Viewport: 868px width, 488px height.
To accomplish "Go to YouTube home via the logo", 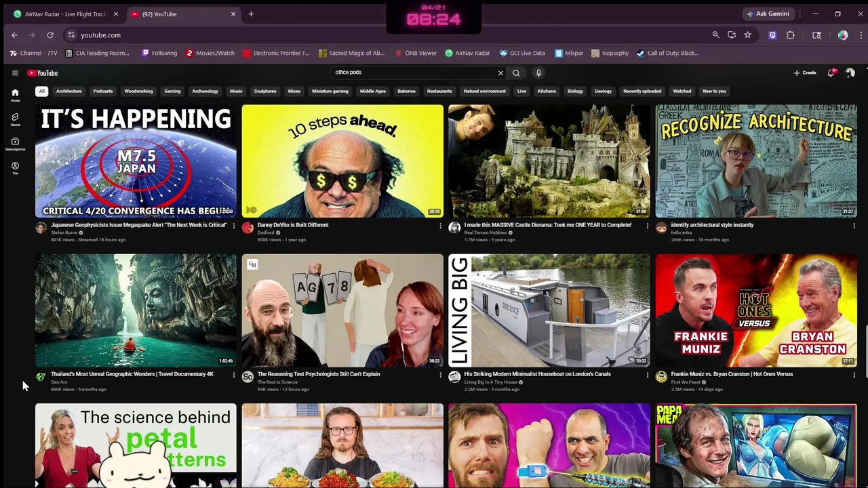I will coord(43,73).
